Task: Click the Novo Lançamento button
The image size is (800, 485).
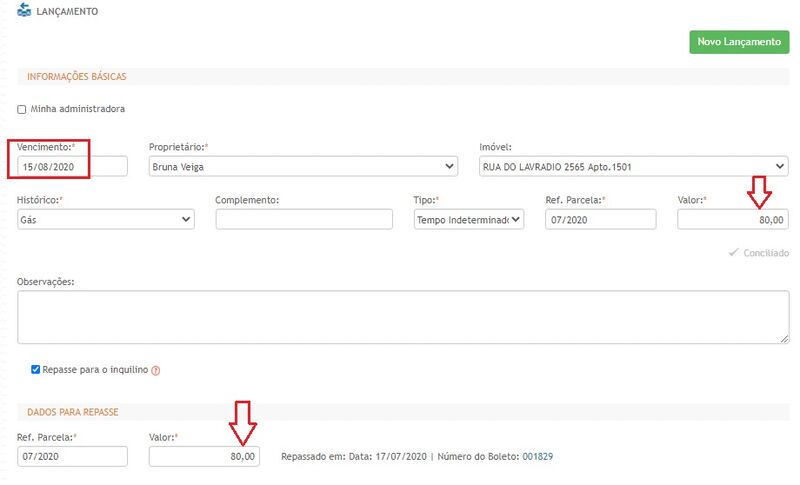Action: (x=738, y=42)
